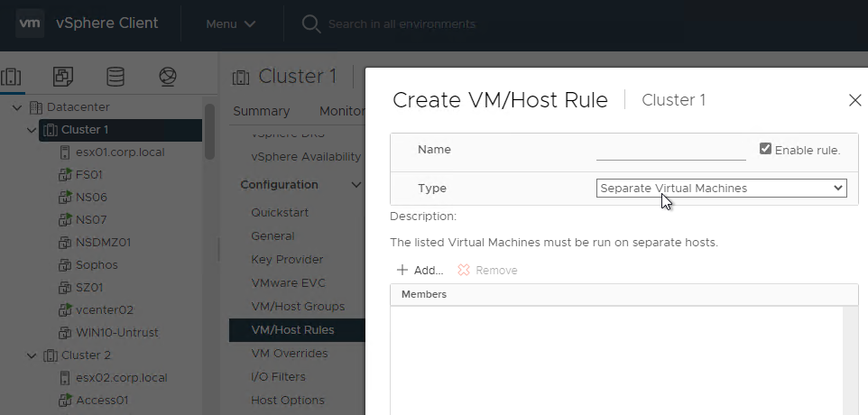The width and height of the screenshot is (868, 415).
Task: Select esx02.corp.local label in tree
Action: (121, 378)
